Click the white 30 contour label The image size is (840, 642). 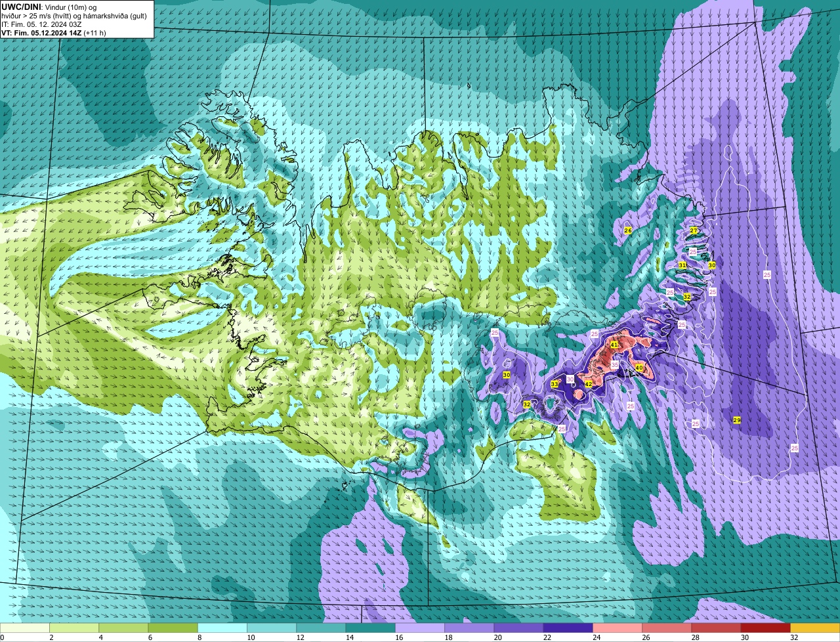pos(570,379)
